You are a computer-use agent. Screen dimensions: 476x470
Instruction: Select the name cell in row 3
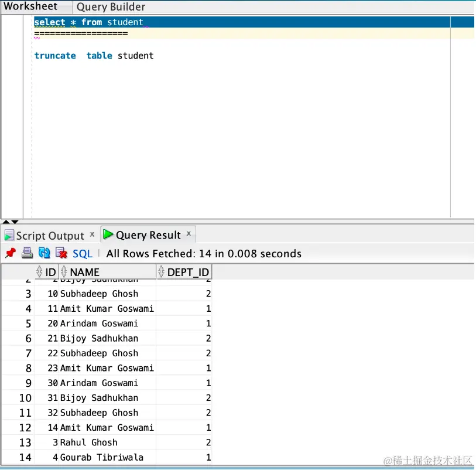coord(108,294)
